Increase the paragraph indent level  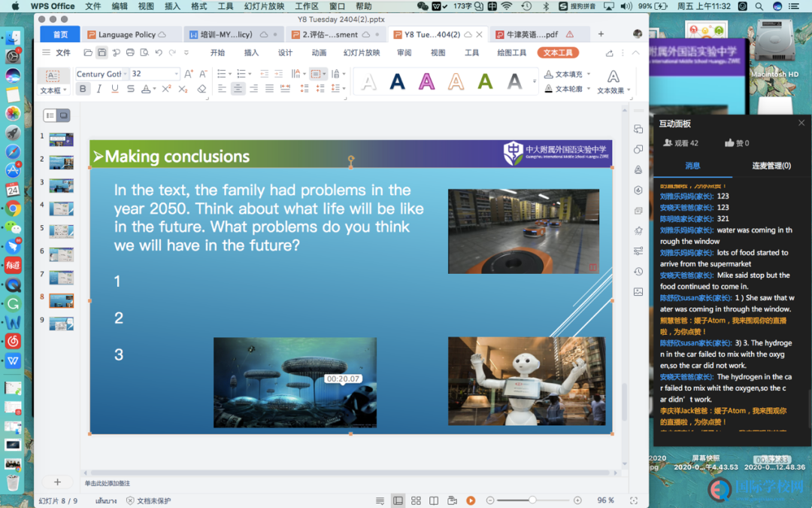279,74
